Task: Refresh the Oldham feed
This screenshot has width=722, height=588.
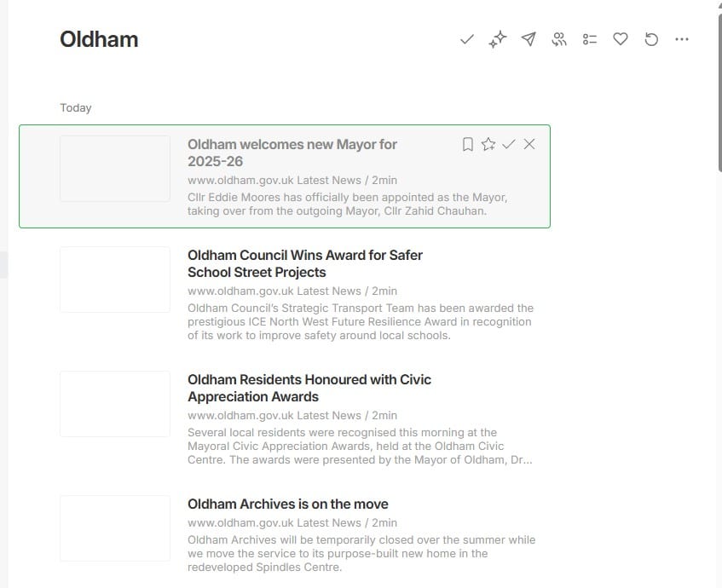Action: (651, 39)
